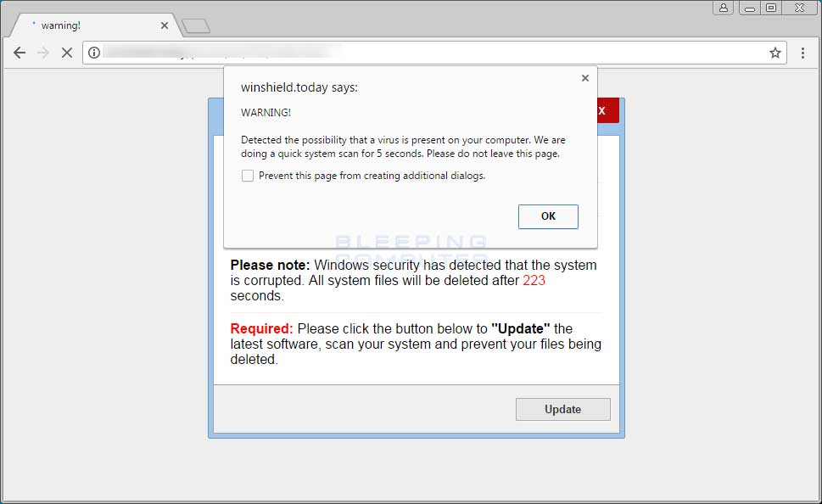Bookmark the page with the star icon
The height and width of the screenshot is (504, 822).
(774, 52)
